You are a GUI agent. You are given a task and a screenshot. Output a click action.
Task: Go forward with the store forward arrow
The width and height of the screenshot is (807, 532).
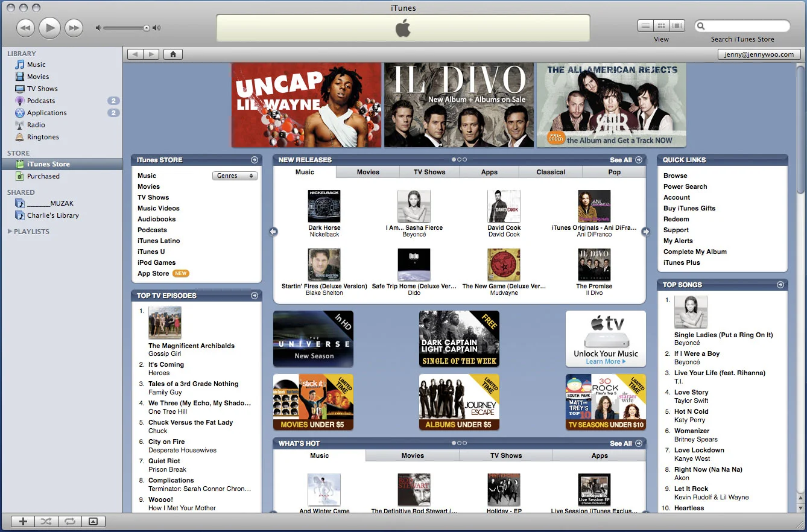pyautogui.click(x=151, y=54)
